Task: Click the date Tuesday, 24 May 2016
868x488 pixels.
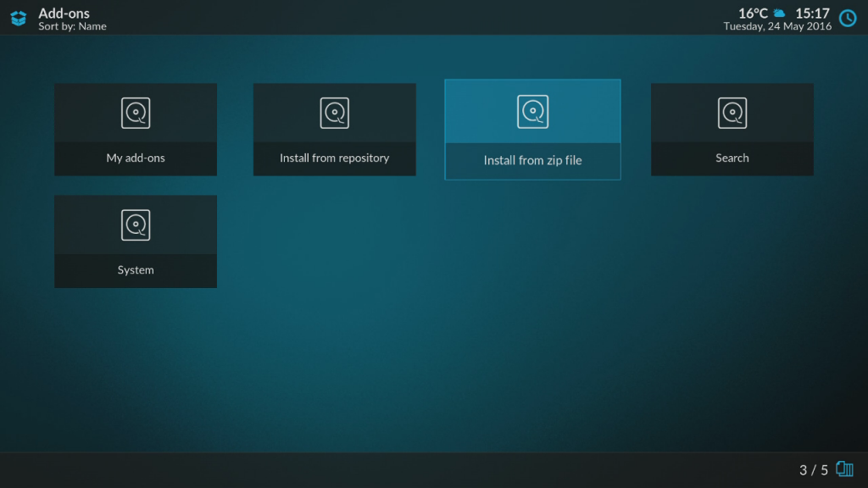Action: pyautogui.click(x=777, y=26)
